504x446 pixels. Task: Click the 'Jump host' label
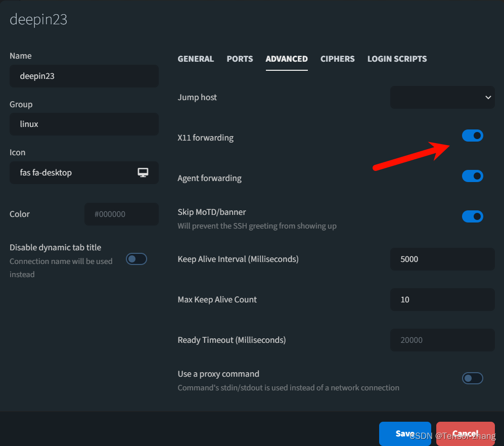point(197,97)
